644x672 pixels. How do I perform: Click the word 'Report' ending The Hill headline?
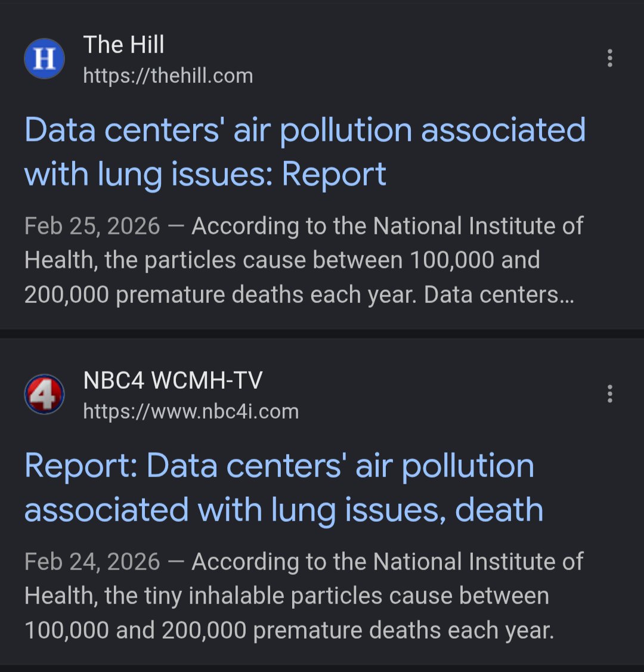coord(334,174)
